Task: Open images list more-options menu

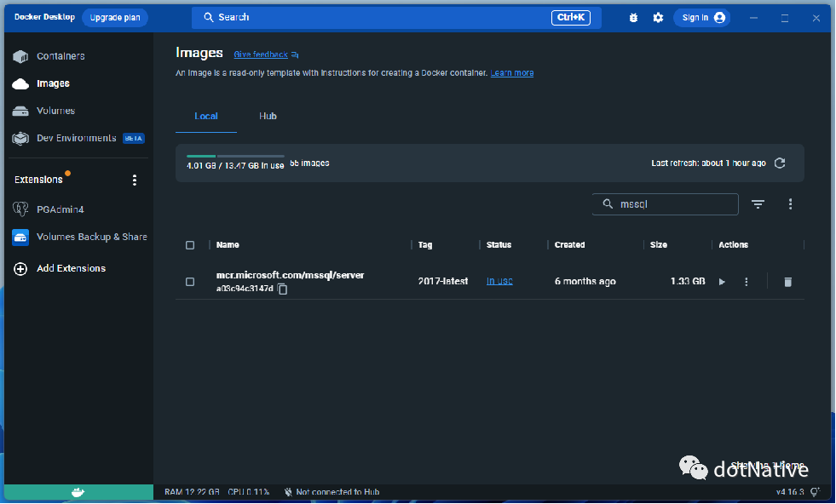Action: 790,204
